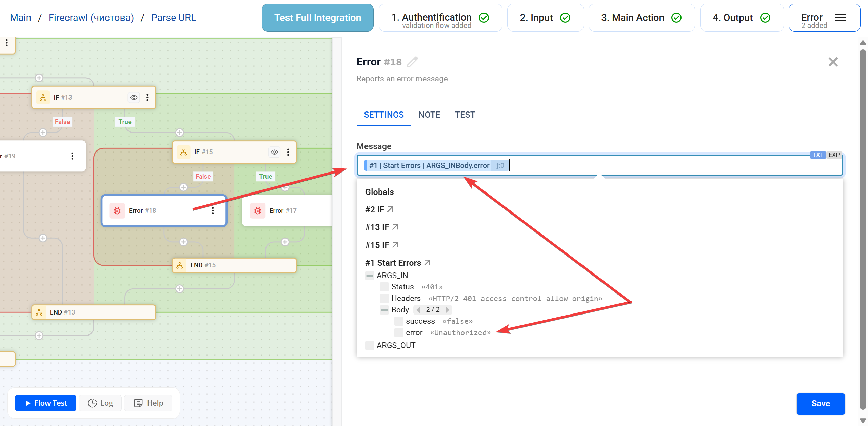Open three-dot menu on Error #18 node
This screenshot has height=426, width=868.
[213, 210]
